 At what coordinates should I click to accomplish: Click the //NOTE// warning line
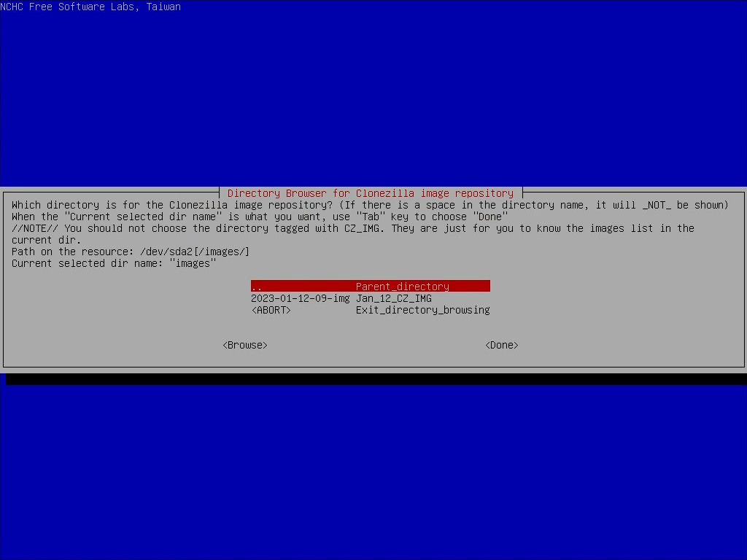click(352, 228)
